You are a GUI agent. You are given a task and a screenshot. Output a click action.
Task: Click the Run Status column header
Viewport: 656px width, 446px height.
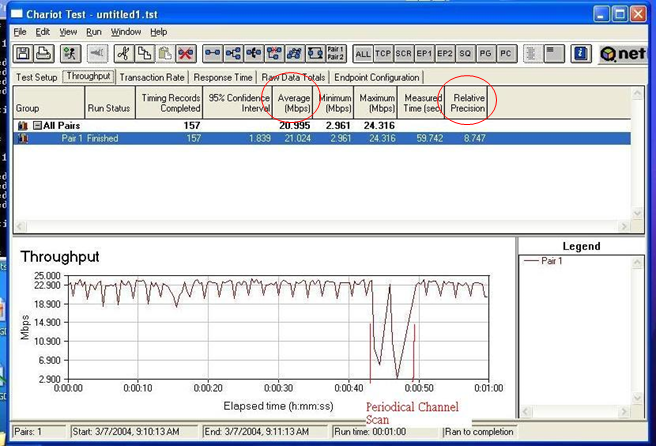[110, 103]
